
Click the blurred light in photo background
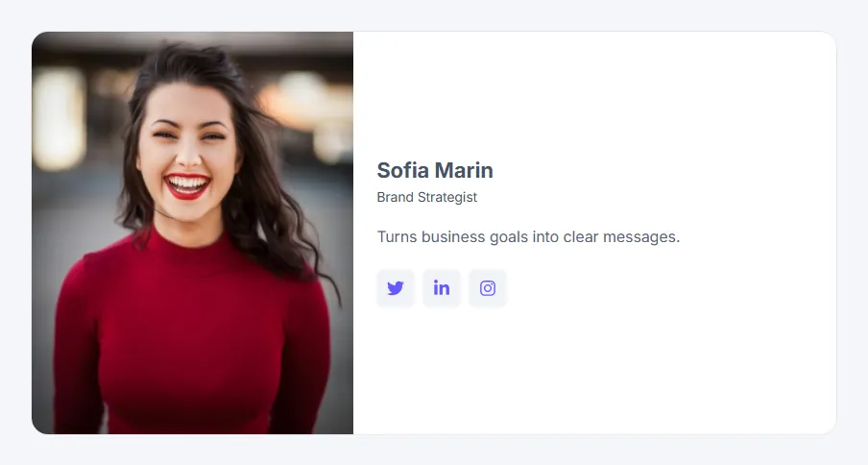coord(59,117)
